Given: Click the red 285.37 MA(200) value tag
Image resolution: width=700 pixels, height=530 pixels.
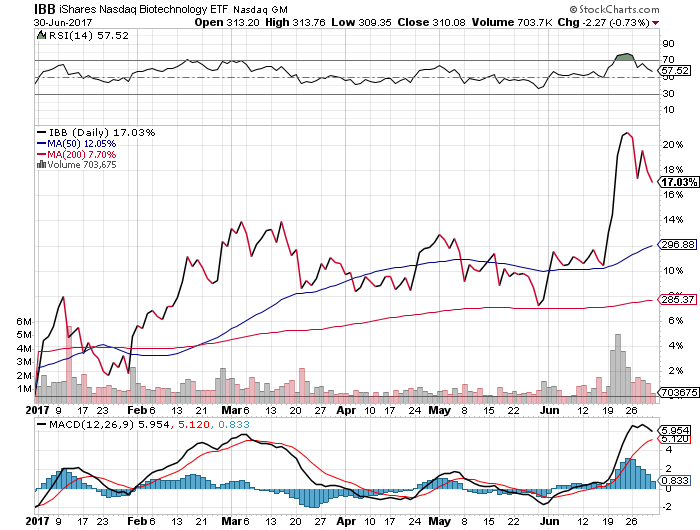Looking at the screenshot, I should (678, 299).
